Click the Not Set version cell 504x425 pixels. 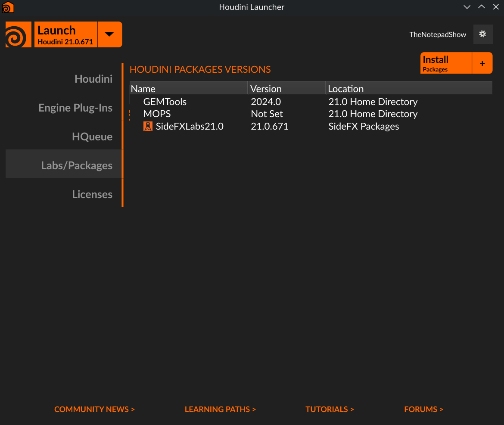[x=267, y=114]
